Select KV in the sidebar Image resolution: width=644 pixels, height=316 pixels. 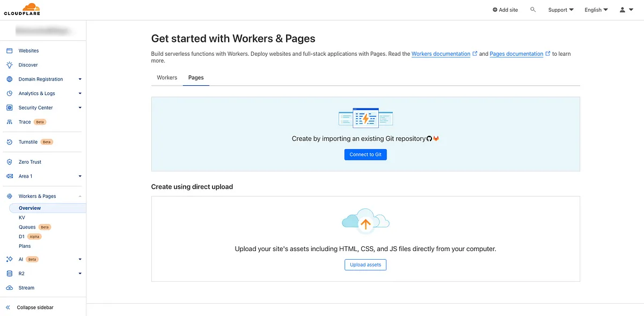coord(22,218)
